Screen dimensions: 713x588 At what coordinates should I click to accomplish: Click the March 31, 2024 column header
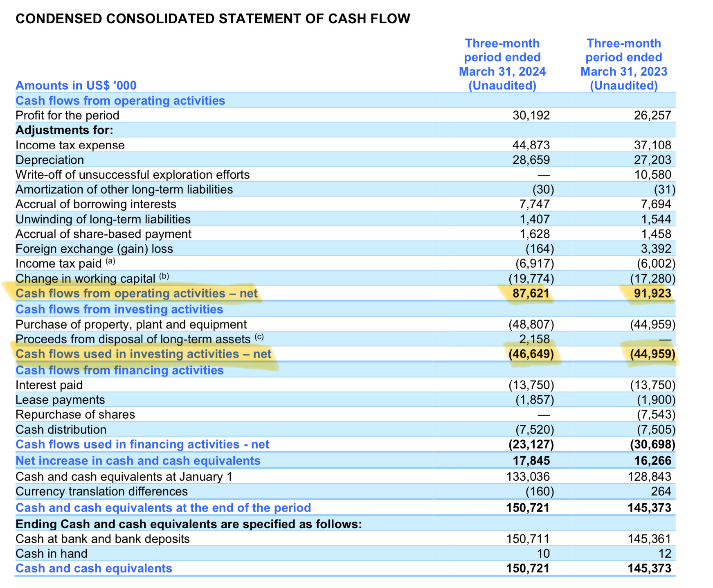tap(502, 64)
